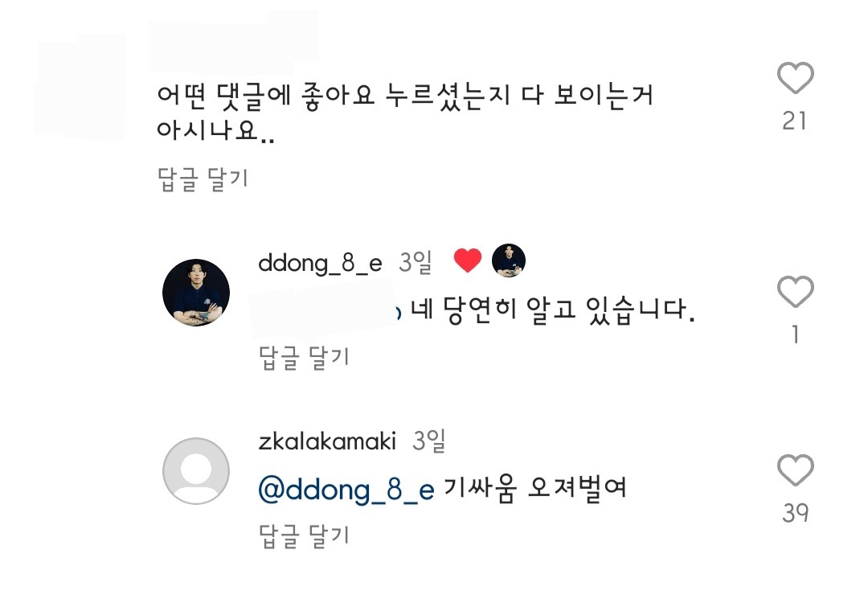Image resolution: width=868 pixels, height=595 pixels.
Task: Open the ddong_8_e username link
Action: coord(321,263)
